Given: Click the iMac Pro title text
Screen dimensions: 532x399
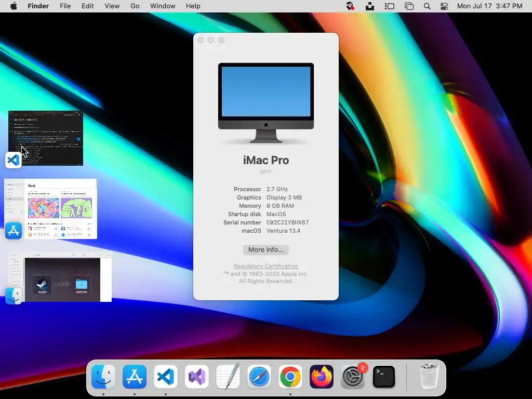Looking at the screenshot, I should coord(266,160).
